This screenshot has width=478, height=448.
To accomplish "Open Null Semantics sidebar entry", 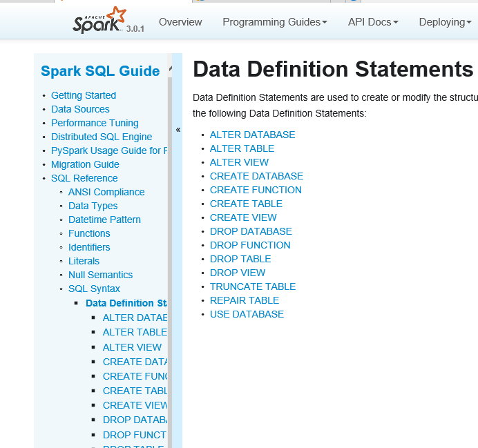I will (x=101, y=275).
